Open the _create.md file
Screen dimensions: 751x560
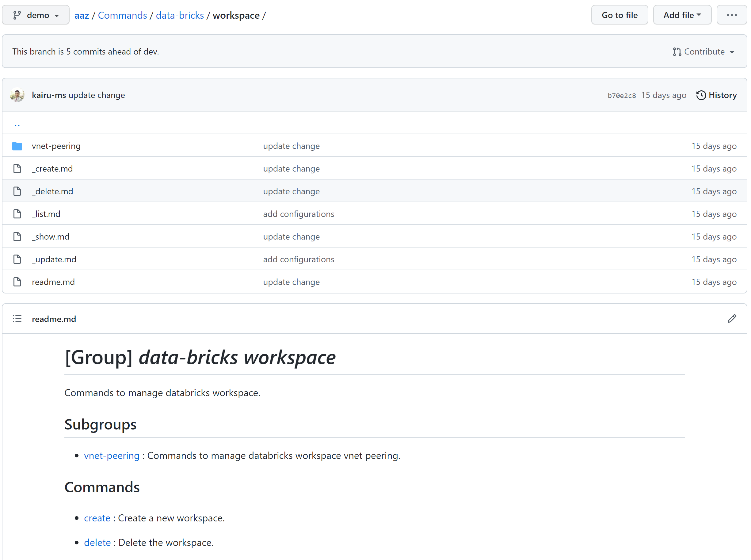pyautogui.click(x=52, y=169)
